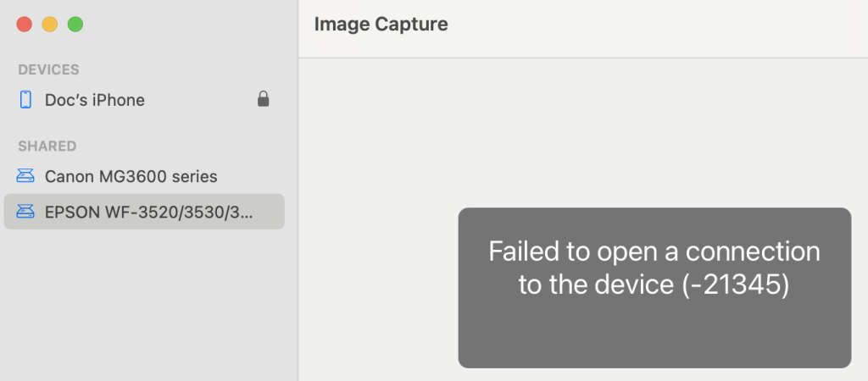
Task: Click sidebar title bar right of green button
Action: tap(186, 25)
